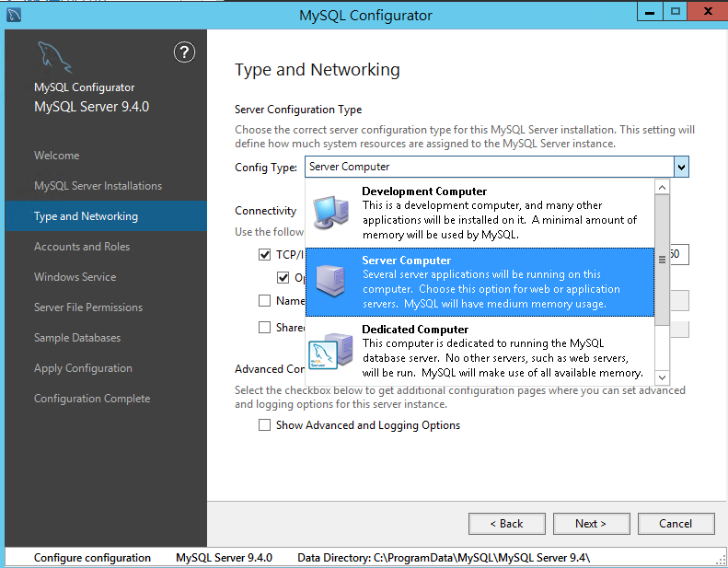The image size is (728, 568).
Task: Click the Connectivity section label
Action: click(x=266, y=211)
